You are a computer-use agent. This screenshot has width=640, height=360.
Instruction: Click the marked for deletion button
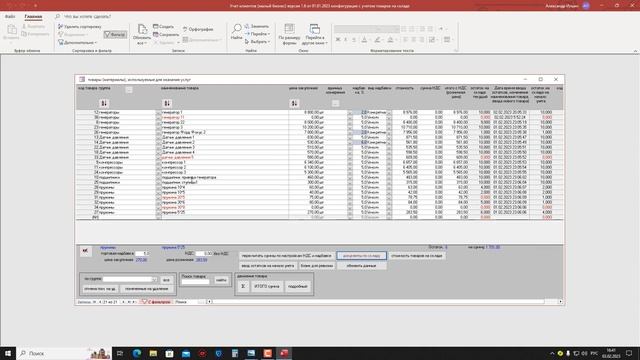coord(147,289)
